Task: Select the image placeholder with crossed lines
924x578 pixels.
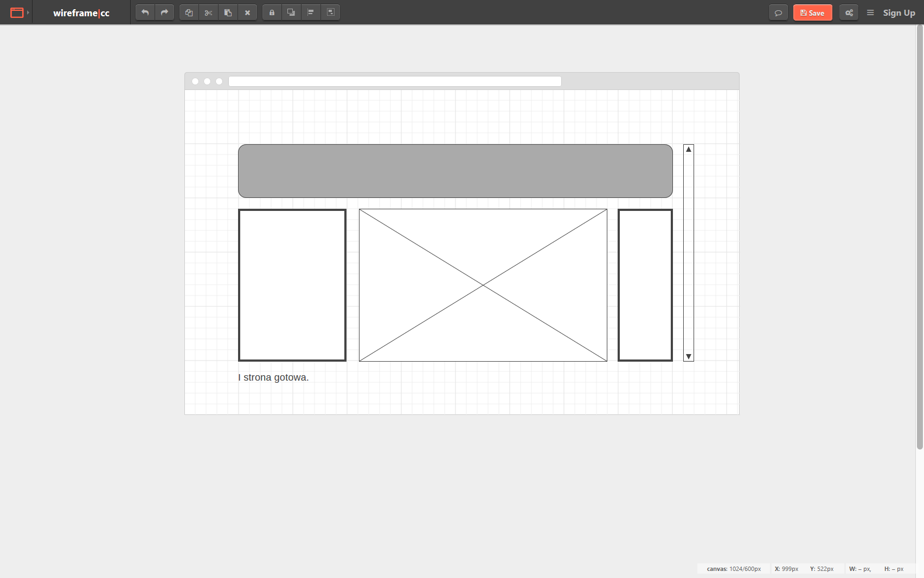Action: pyautogui.click(x=482, y=285)
